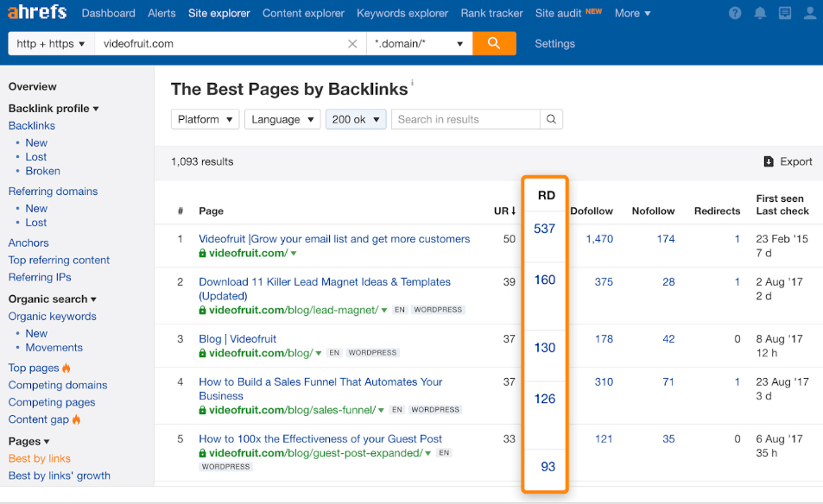Sort by the UR column header
This screenshot has height=504, width=823.
point(504,211)
